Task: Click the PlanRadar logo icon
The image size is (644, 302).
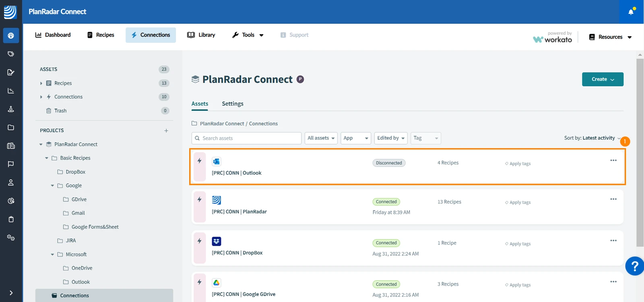Action: coord(10,12)
